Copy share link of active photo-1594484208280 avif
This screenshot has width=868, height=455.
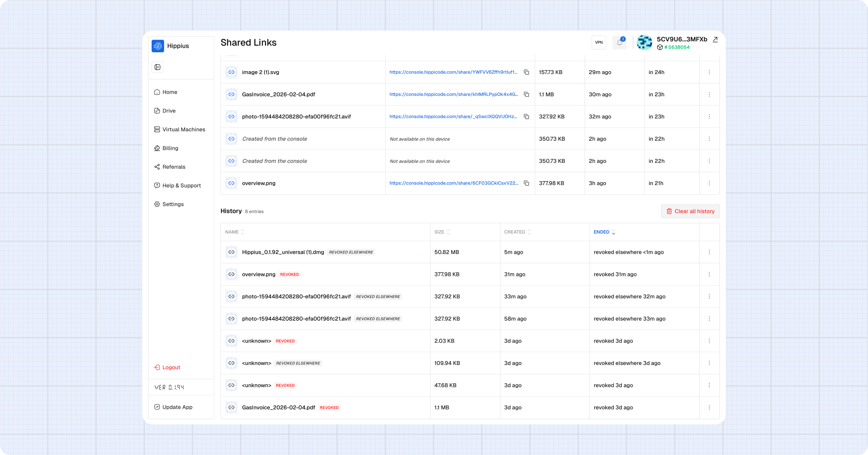[x=526, y=117]
